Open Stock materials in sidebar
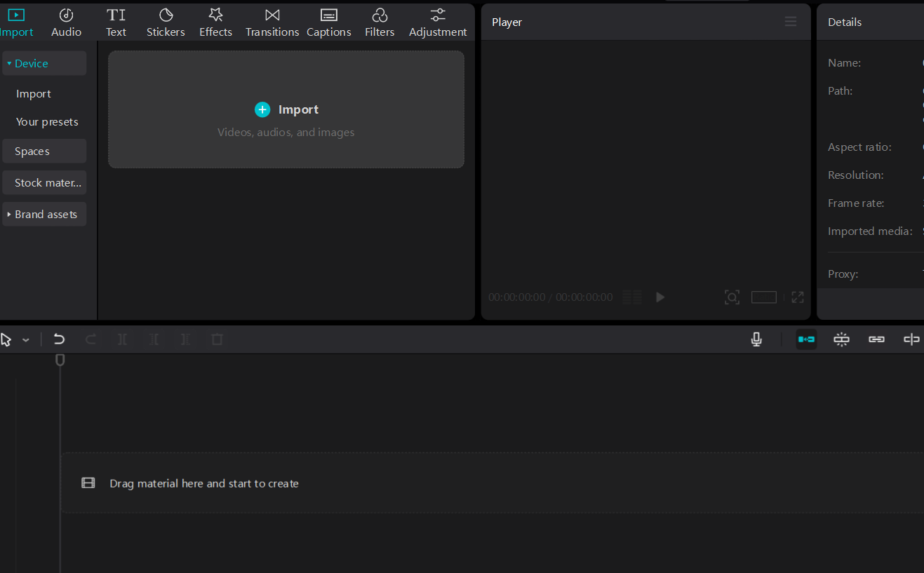Viewport: 924px width, 573px height. coord(44,182)
